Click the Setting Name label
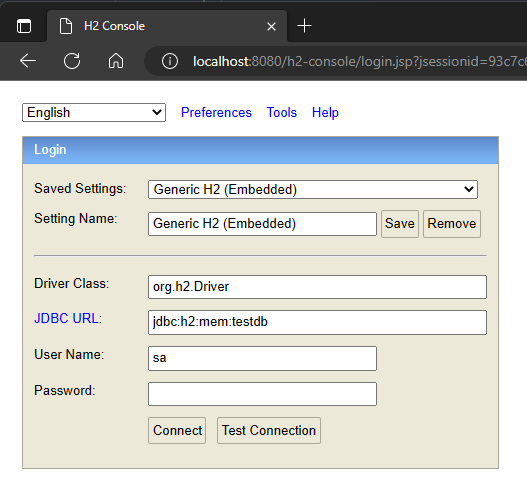The image size is (527, 490). [x=76, y=219]
